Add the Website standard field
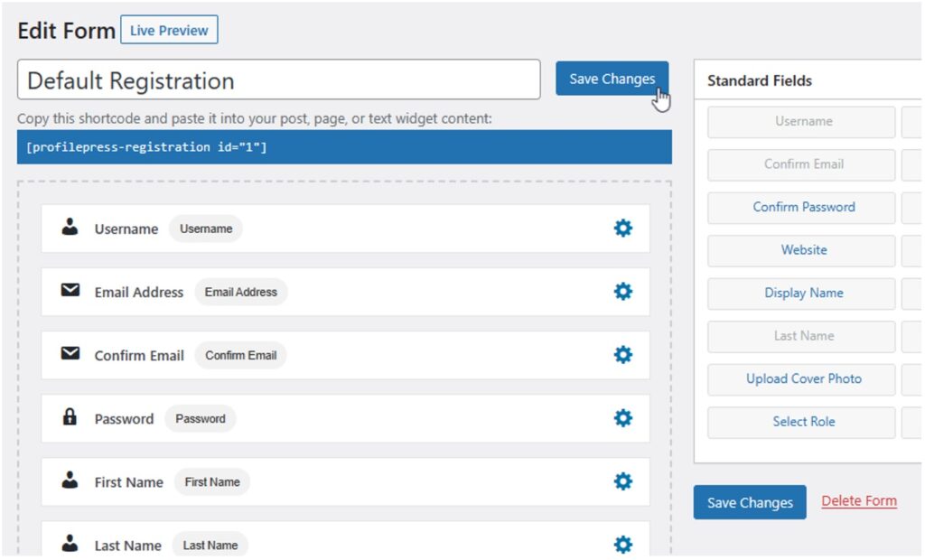 (801, 251)
